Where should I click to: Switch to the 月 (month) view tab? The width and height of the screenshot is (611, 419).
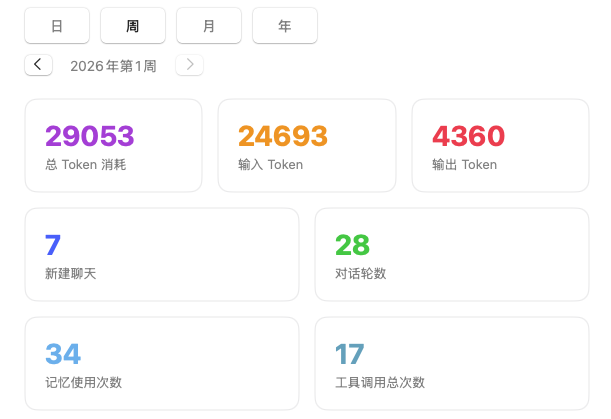(209, 26)
